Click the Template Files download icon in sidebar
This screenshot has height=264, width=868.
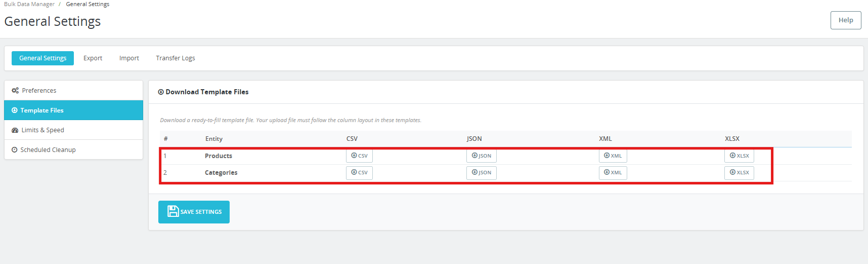(15, 110)
